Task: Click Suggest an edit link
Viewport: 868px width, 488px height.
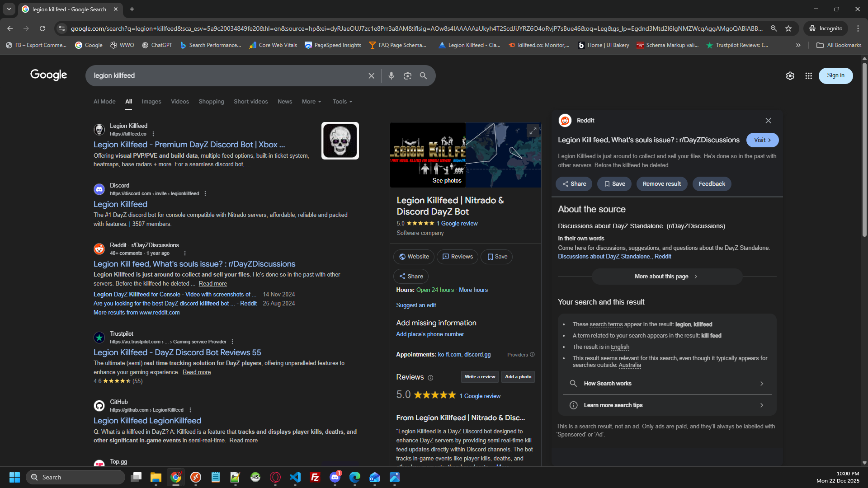Action: [x=416, y=305]
